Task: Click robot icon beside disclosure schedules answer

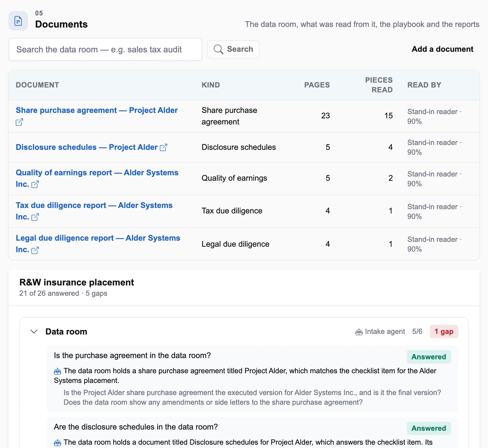Action: (x=57, y=443)
